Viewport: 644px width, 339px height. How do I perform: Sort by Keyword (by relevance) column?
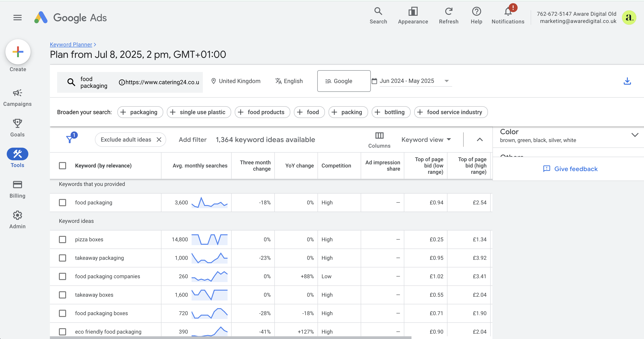click(103, 166)
